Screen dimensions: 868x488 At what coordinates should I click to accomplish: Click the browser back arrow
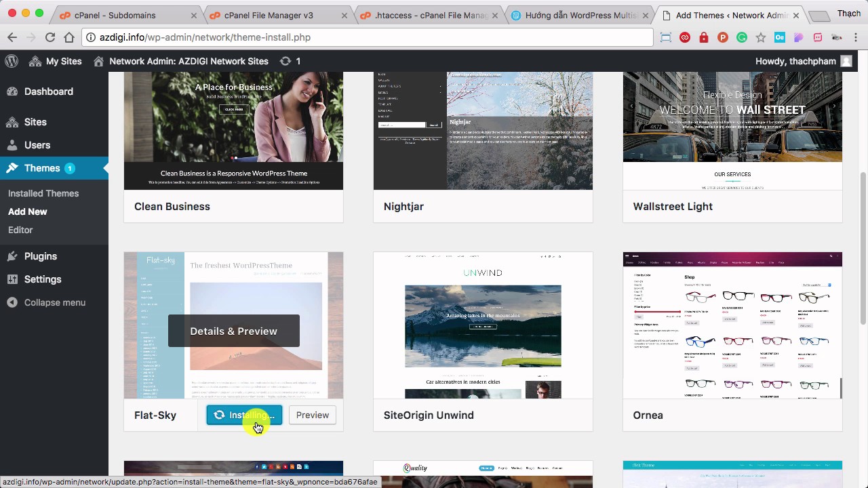[x=12, y=37]
